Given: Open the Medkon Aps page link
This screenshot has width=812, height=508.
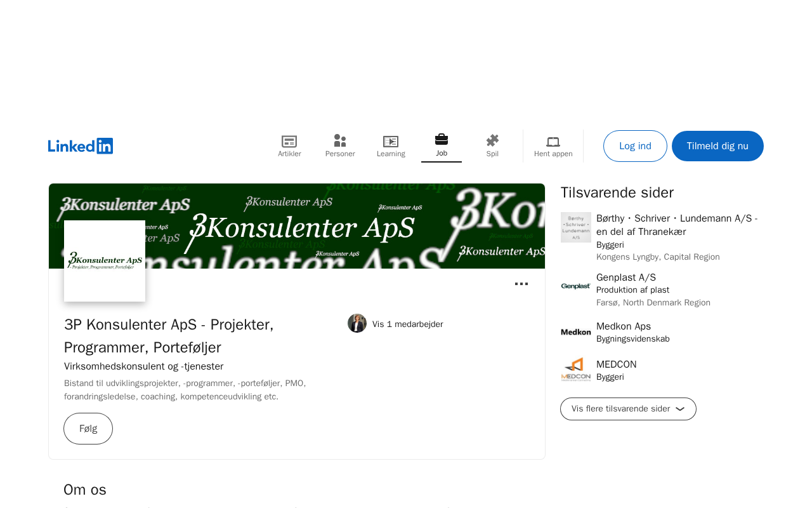Looking at the screenshot, I should (624, 326).
